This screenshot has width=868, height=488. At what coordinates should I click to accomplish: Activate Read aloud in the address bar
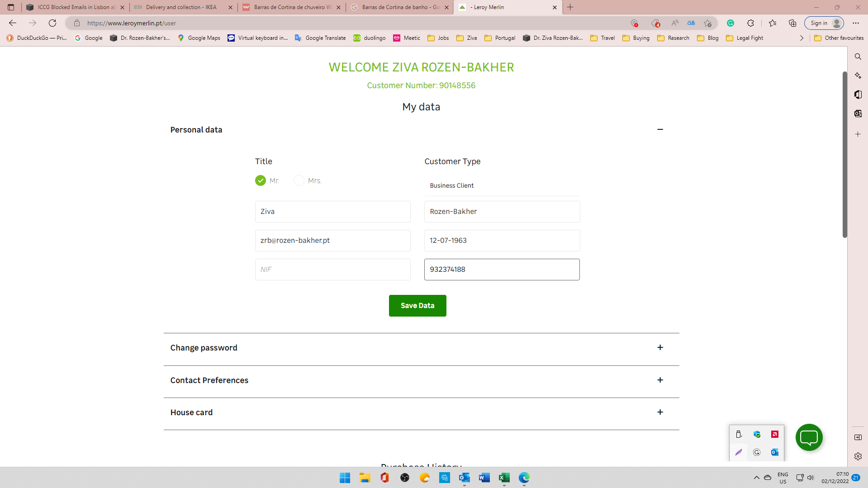[675, 23]
